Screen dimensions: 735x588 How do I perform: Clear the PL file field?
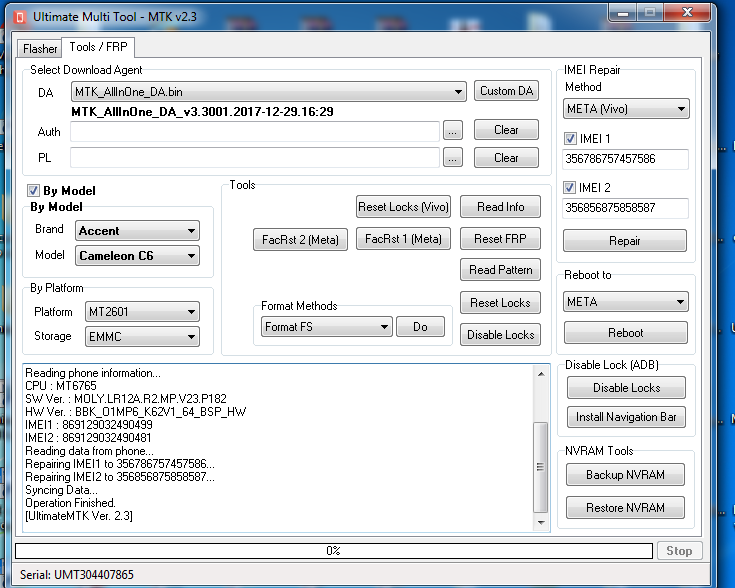[506, 158]
